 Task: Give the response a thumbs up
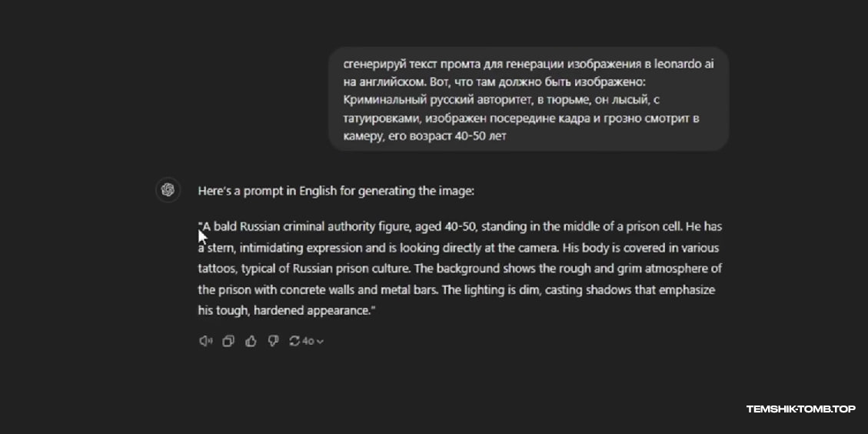[x=251, y=341]
